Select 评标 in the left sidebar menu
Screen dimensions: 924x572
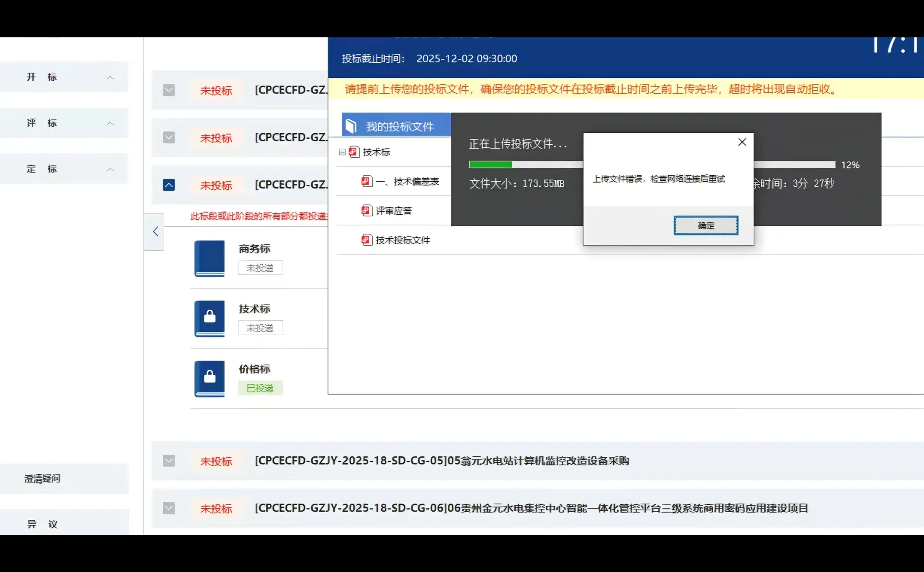click(42, 123)
